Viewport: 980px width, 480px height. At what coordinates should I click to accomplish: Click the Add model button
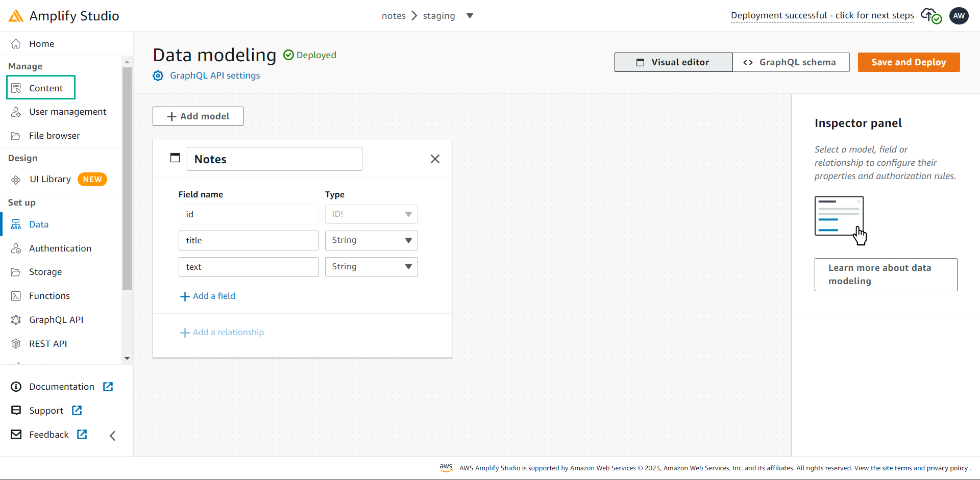point(198,116)
